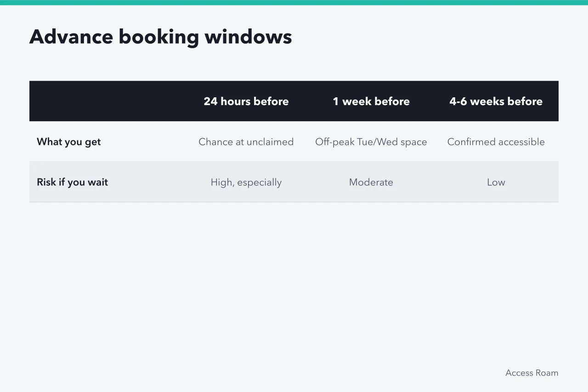Select the 'Chance at unclaimed' cell
The image size is (588, 392).
(x=246, y=142)
